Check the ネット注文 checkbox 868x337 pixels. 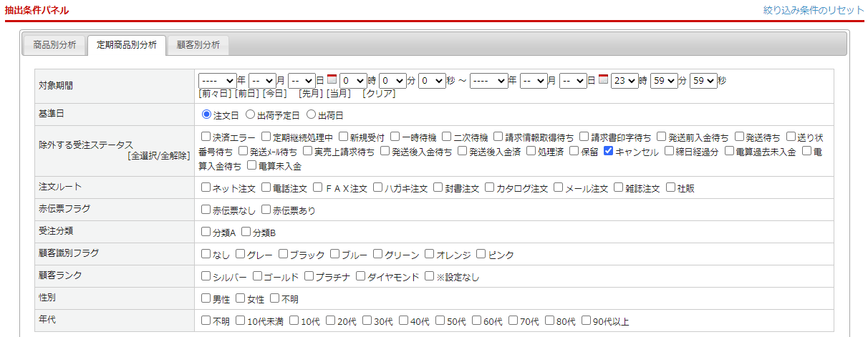point(206,188)
